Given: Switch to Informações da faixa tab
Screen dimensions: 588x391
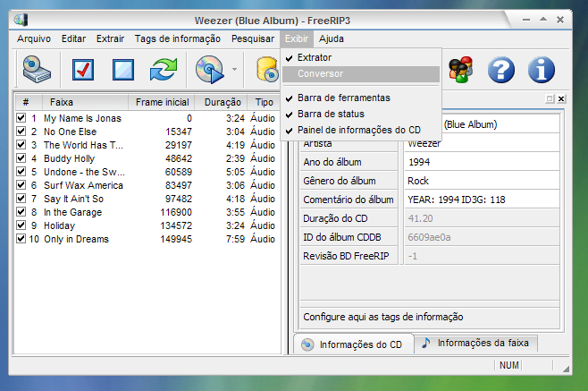Looking at the screenshot, I should 476,343.
